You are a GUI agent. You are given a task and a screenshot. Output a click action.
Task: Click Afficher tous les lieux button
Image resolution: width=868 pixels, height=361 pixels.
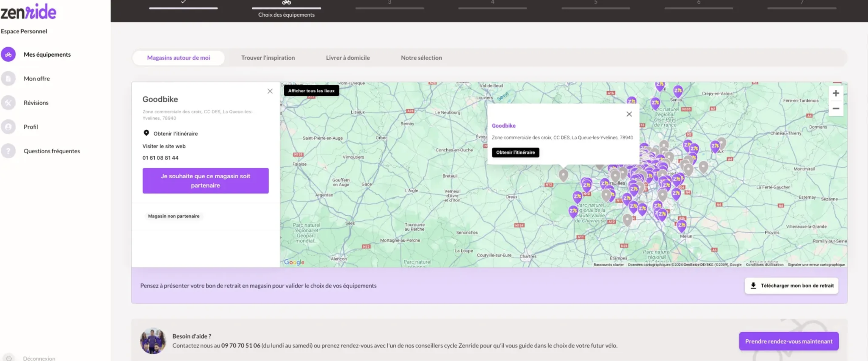pyautogui.click(x=311, y=91)
